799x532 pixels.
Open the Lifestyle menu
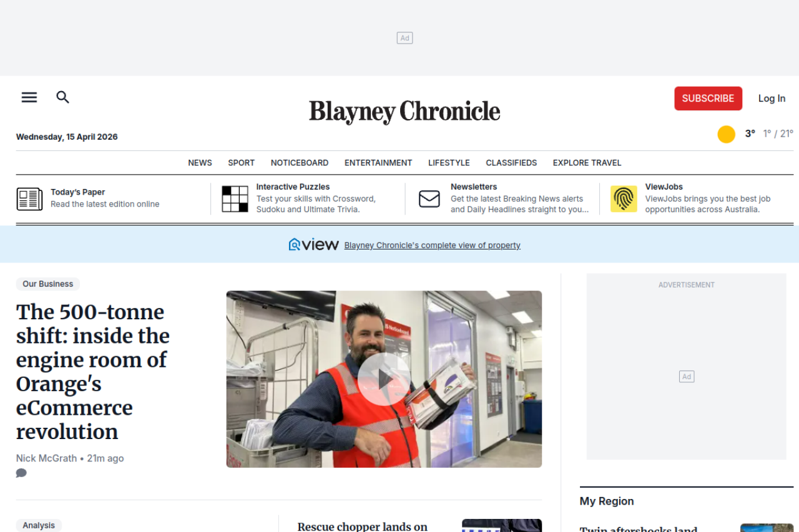click(x=449, y=163)
